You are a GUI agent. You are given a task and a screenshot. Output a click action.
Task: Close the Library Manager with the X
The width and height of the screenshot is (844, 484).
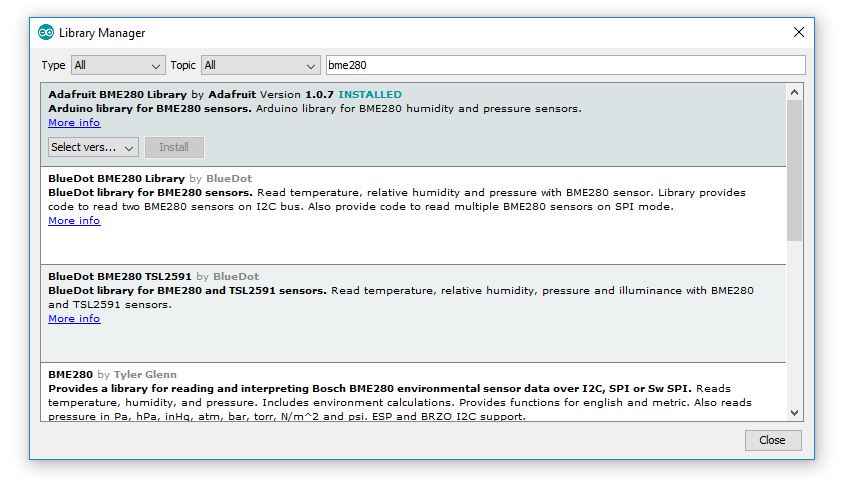tap(799, 32)
